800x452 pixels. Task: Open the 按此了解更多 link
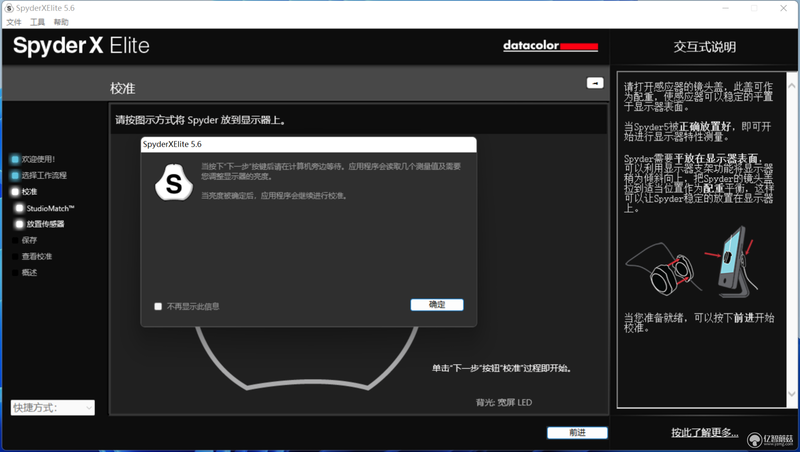click(704, 433)
